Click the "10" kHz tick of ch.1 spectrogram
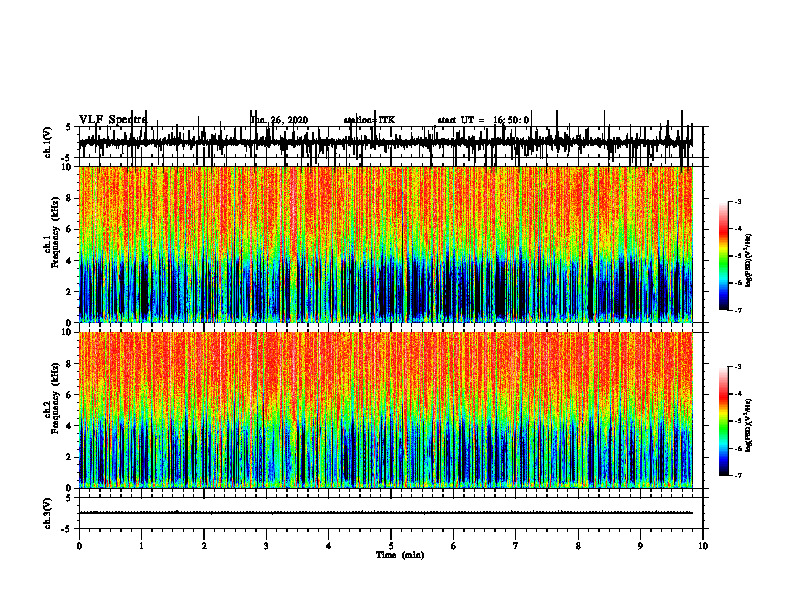The image size is (792, 612). click(x=67, y=167)
